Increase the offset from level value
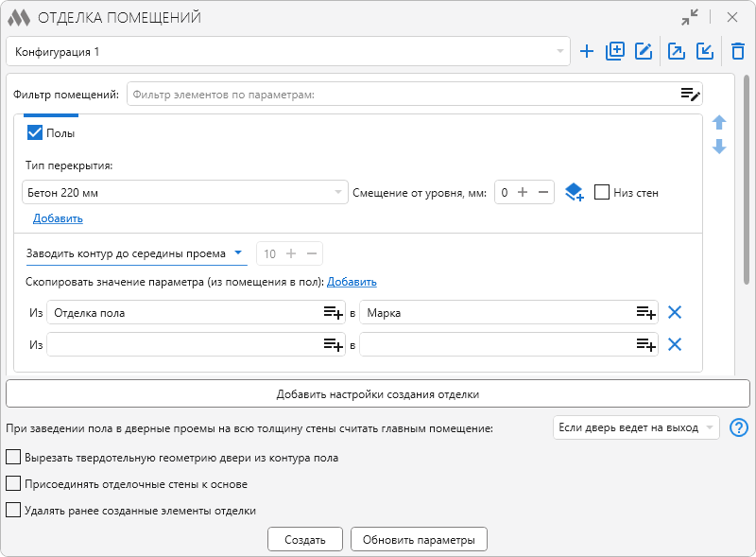The height and width of the screenshot is (557, 756). [523, 193]
